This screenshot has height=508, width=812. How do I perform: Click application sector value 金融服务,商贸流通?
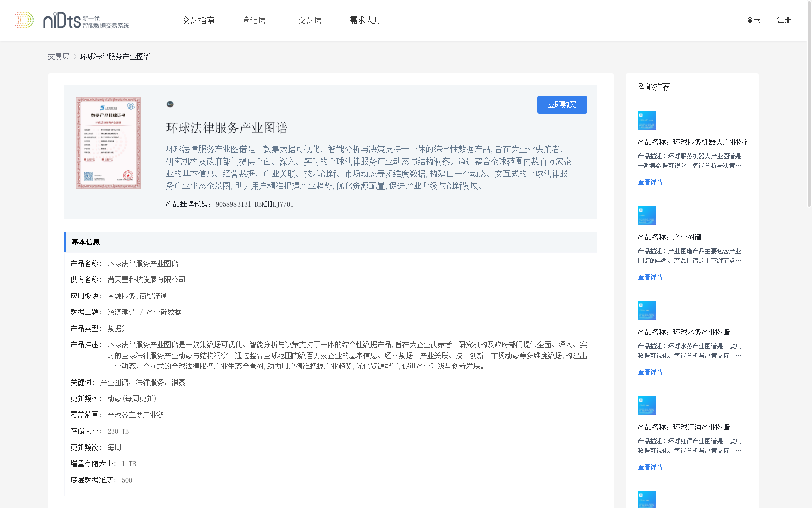click(137, 296)
